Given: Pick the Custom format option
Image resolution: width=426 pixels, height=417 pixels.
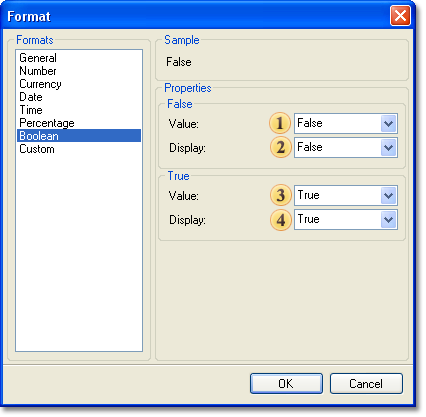Looking at the screenshot, I should (x=37, y=149).
